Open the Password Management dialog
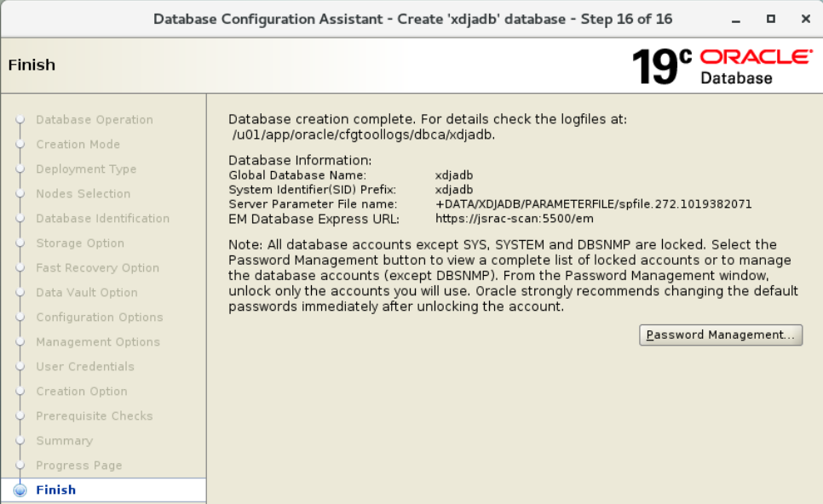Screen dimensions: 823x504 (721, 335)
